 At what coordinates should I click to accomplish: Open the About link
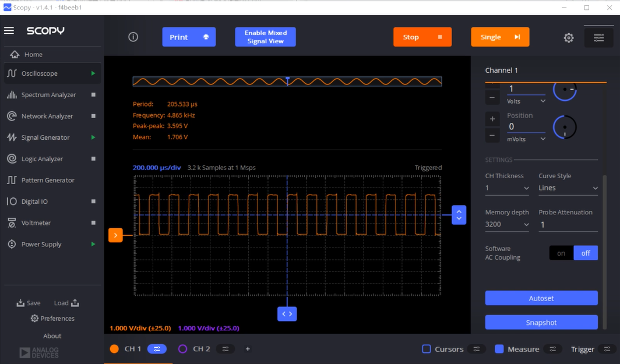[x=52, y=336]
